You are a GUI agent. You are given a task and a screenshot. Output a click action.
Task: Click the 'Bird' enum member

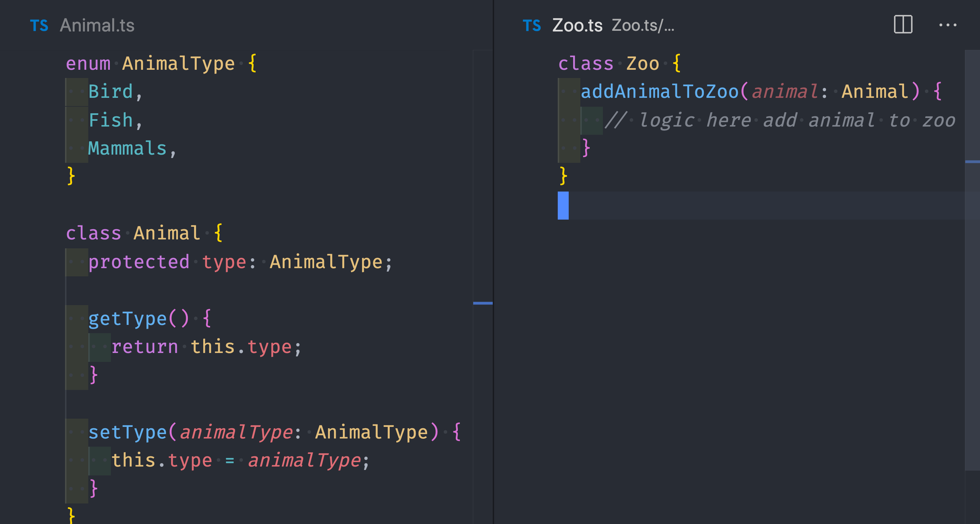(x=111, y=92)
